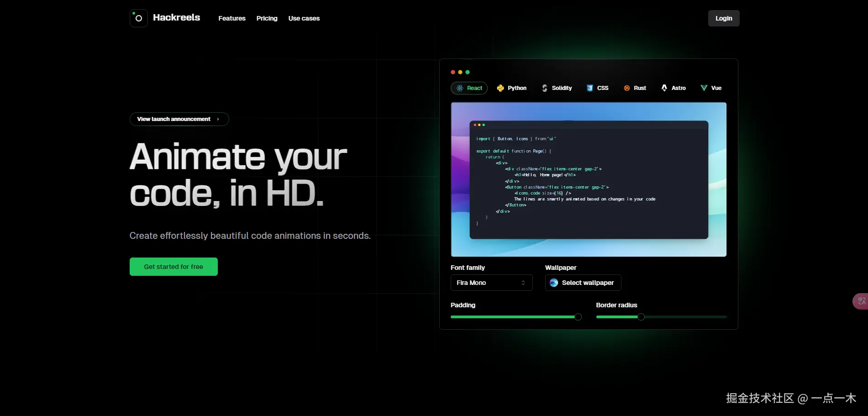Image resolution: width=868 pixels, height=416 pixels.
Task: Click the "Padding" label
Action: (x=463, y=305)
